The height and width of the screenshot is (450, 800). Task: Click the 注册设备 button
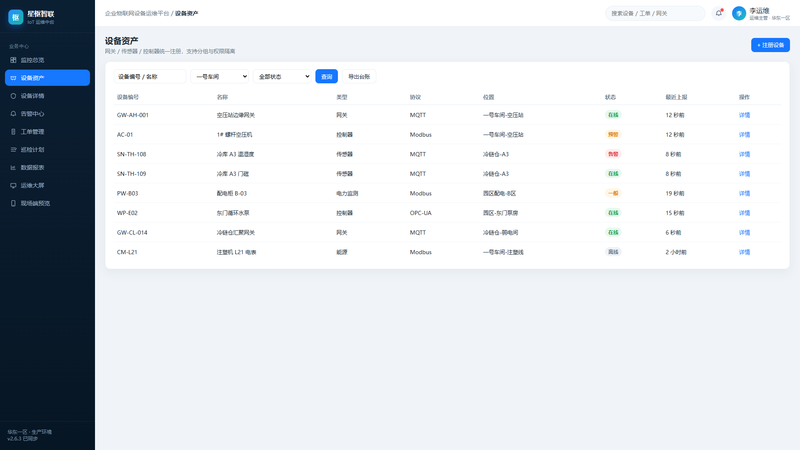tap(770, 45)
